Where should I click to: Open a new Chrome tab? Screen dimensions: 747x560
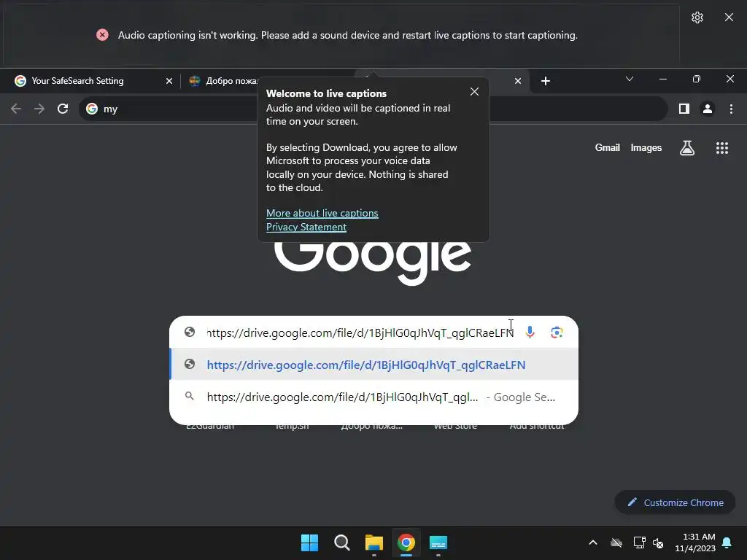546,81
